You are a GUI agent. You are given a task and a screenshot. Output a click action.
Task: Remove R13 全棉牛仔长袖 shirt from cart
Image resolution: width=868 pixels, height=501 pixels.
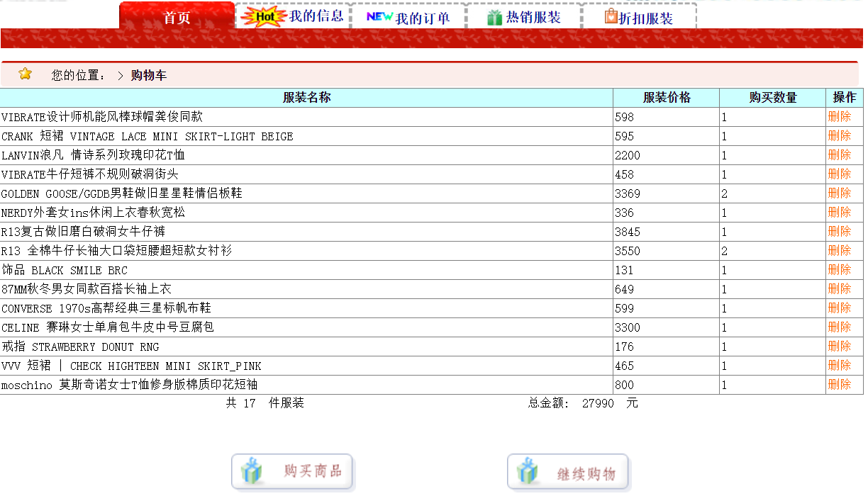[840, 251]
